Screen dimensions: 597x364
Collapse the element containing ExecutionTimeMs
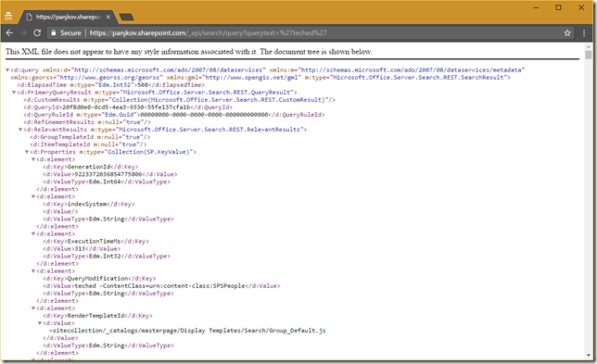(33, 234)
